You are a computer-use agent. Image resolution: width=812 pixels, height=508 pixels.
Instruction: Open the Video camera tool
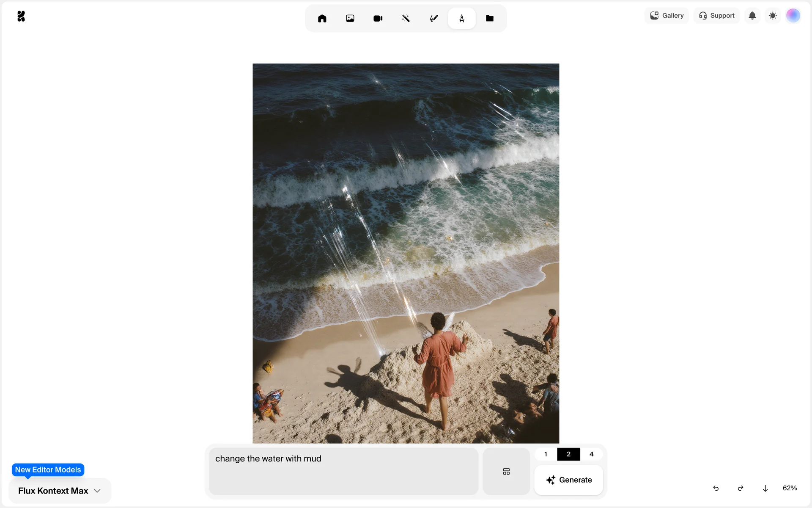point(378,18)
